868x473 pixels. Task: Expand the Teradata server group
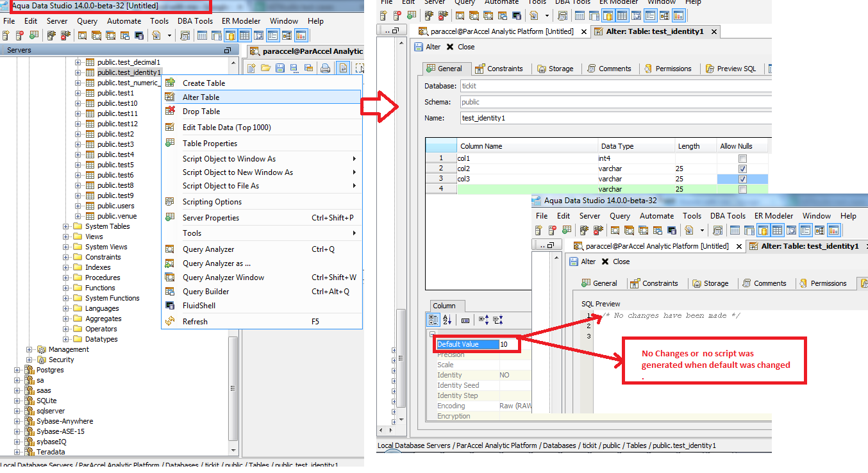click(17, 452)
